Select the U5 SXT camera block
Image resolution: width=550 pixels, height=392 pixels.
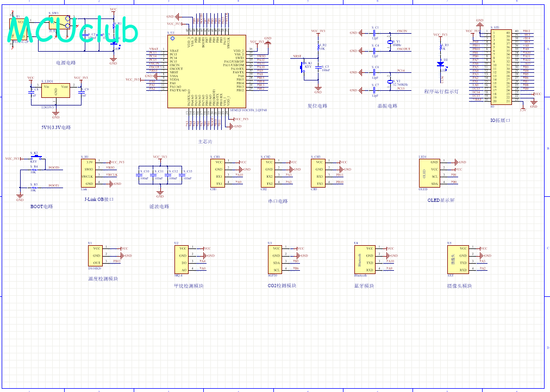(x=458, y=259)
